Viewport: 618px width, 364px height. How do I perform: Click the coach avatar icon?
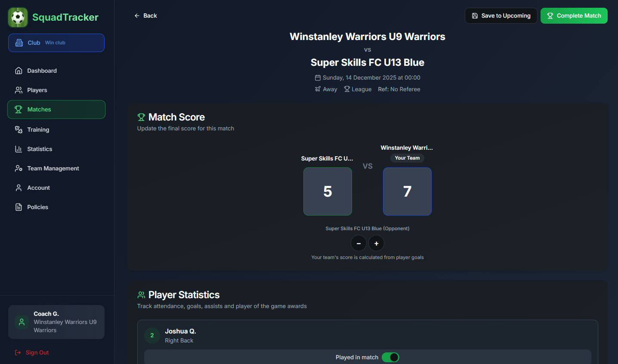pos(22,322)
